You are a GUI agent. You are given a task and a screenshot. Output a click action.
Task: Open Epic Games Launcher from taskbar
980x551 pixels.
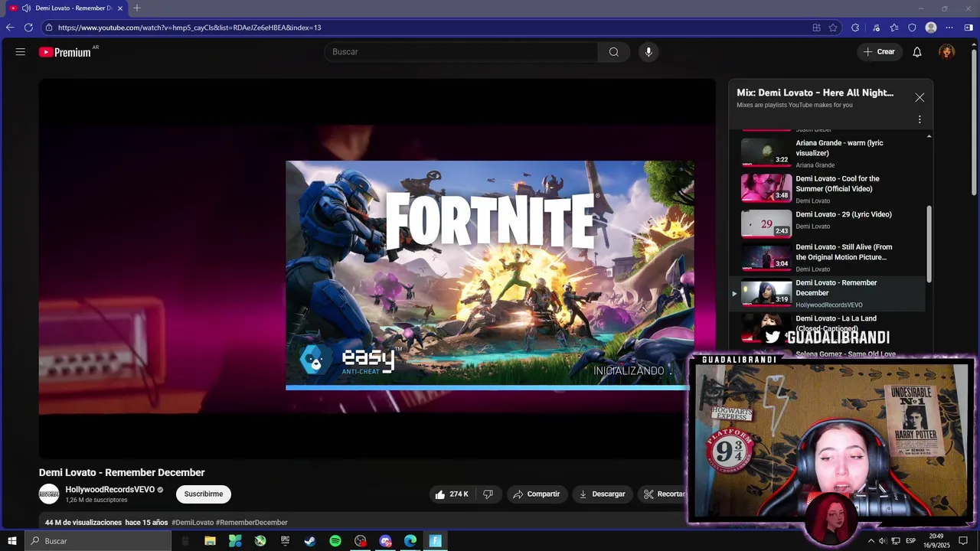285,541
